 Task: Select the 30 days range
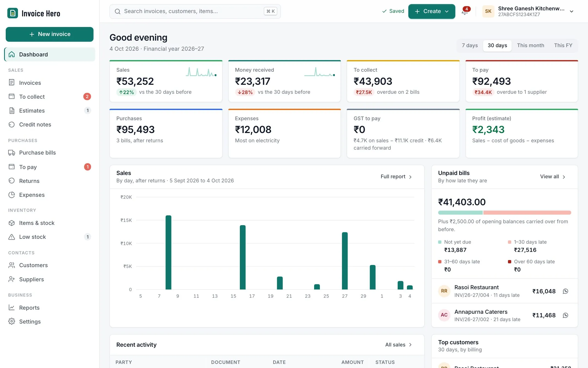[x=497, y=46]
